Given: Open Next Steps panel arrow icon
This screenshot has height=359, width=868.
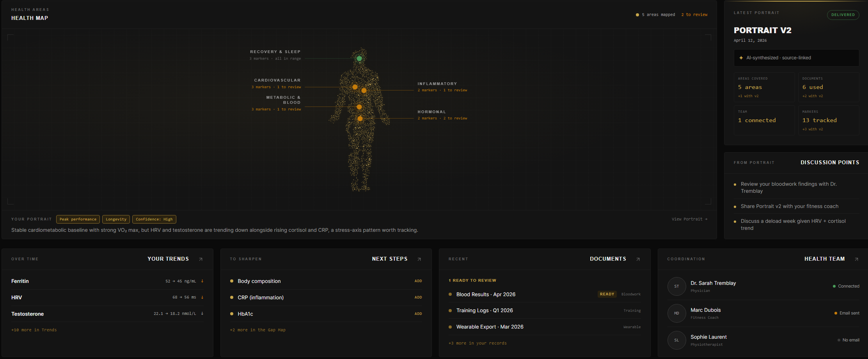Looking at the screenshot, I should (419, 259).
